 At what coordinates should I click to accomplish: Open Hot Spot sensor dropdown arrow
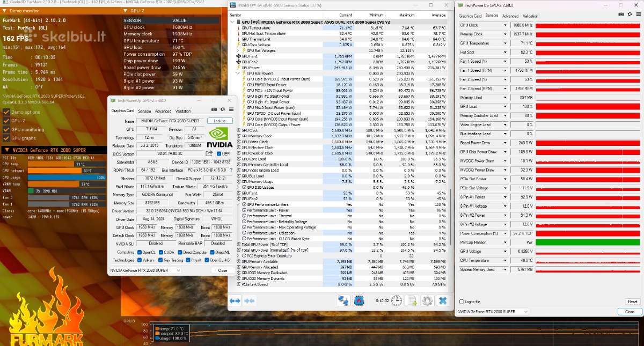point(505,52)
